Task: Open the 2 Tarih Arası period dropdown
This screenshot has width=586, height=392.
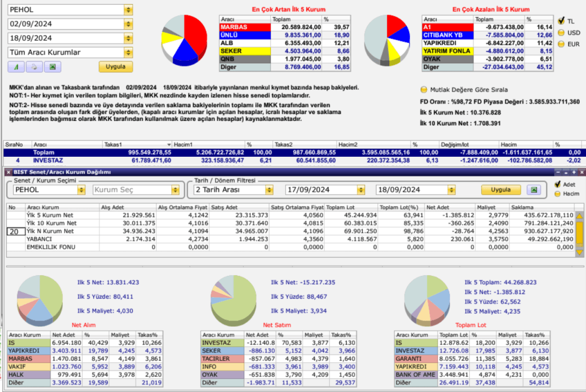Action: point(269,190)
